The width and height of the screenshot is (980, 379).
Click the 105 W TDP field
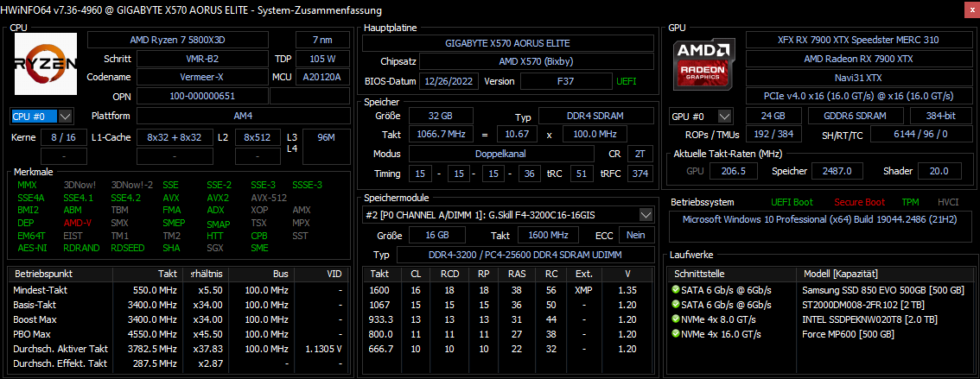[x=321, y=60]
